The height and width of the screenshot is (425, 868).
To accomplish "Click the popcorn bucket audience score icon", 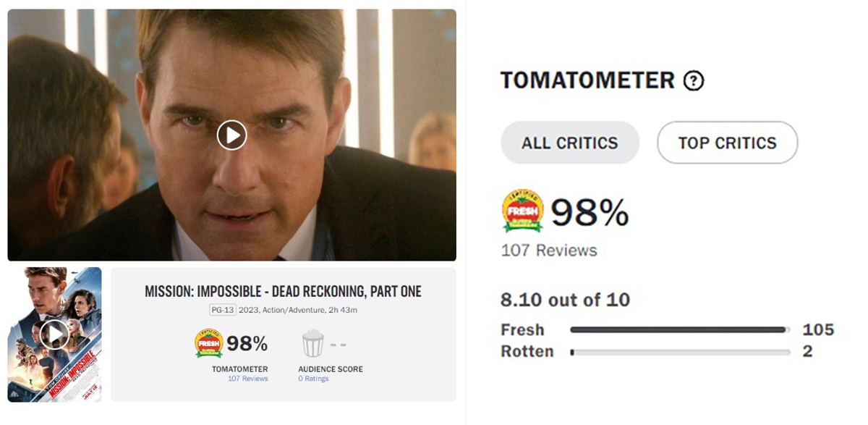I will point(312,343).
